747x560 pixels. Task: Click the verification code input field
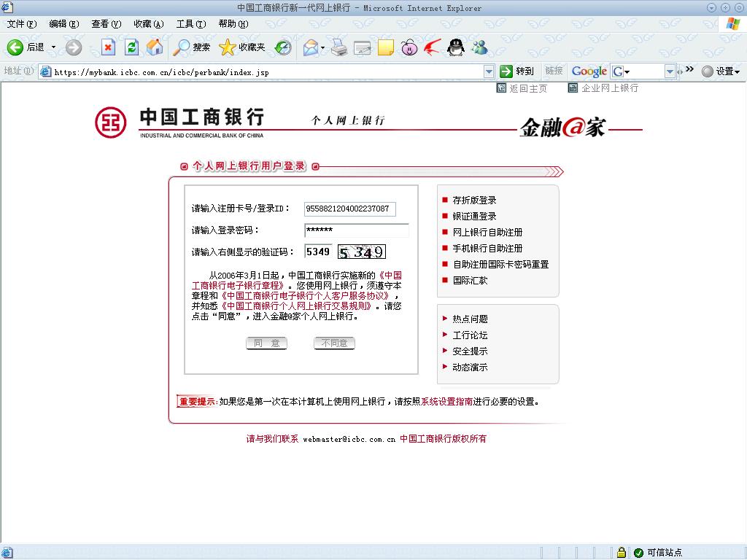tap(318, 252)
